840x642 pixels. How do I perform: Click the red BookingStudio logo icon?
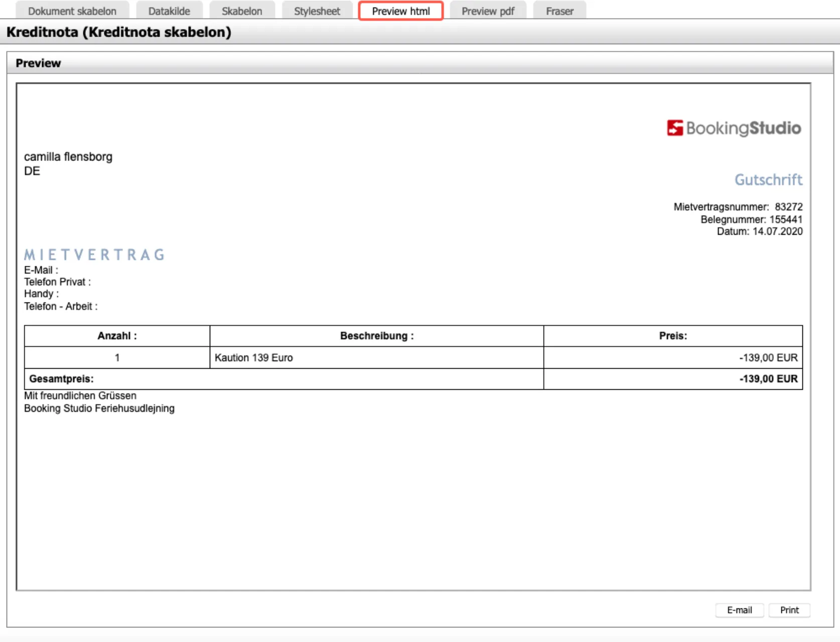674,128
